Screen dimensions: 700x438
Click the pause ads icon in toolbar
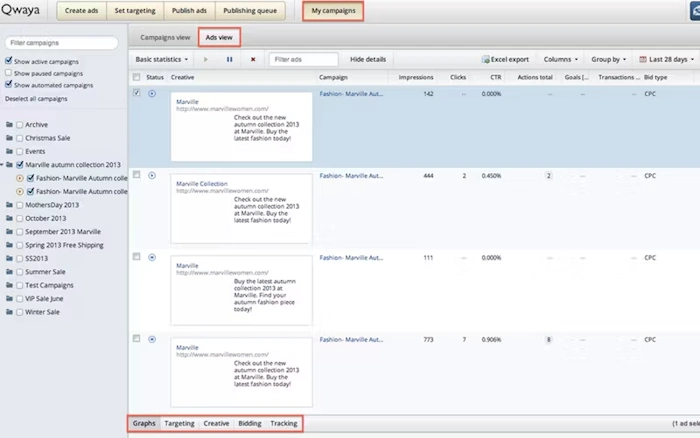229,59
